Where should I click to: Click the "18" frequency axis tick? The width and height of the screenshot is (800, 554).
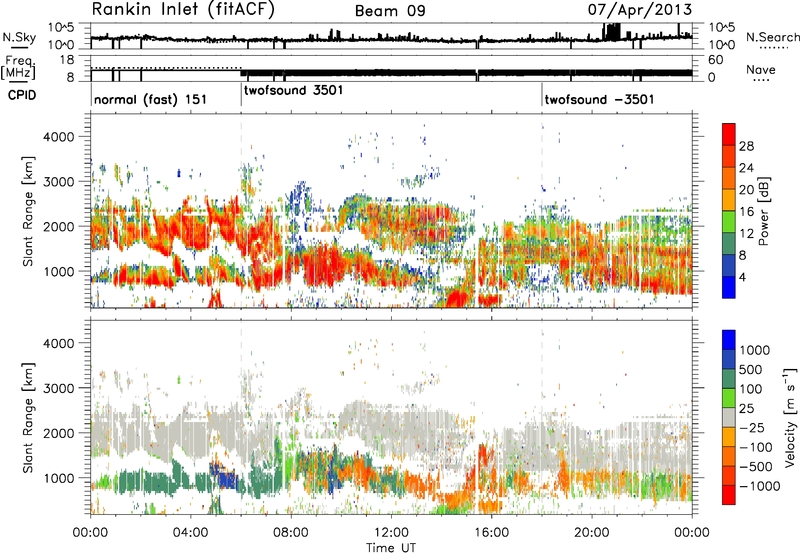(x=67, y=60)
